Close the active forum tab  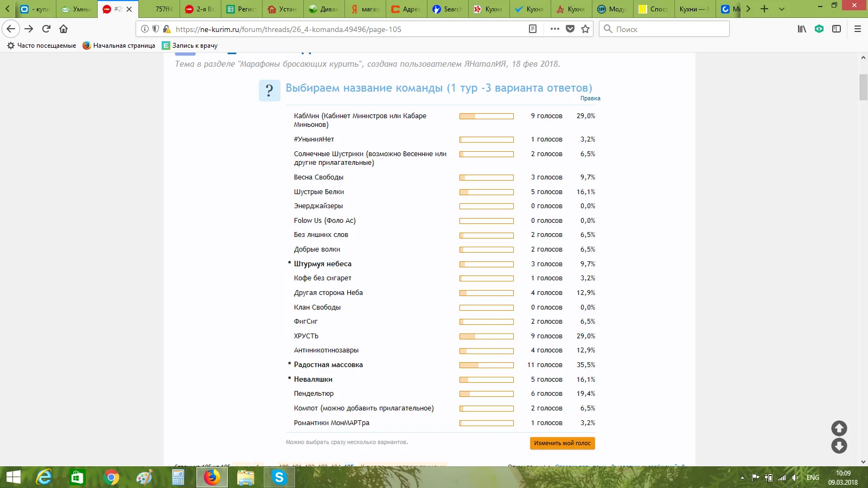(129, 9)
